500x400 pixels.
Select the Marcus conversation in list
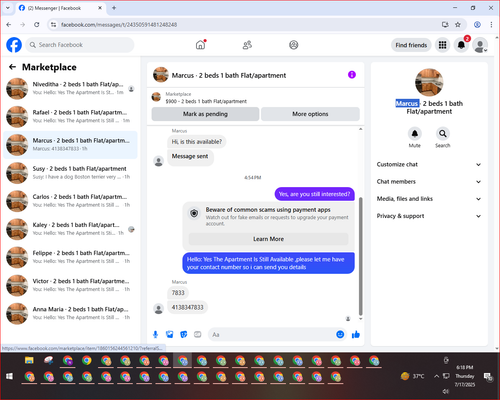coord(70,145)
